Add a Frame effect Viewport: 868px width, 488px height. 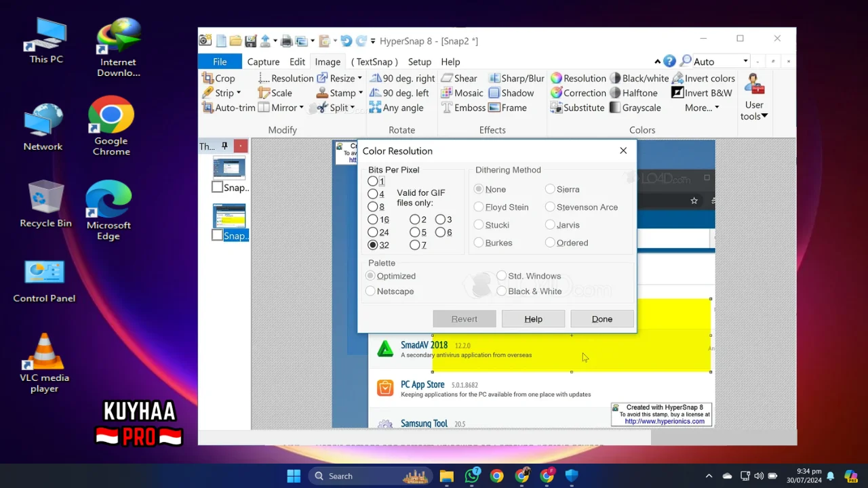[x=508, y=108]
